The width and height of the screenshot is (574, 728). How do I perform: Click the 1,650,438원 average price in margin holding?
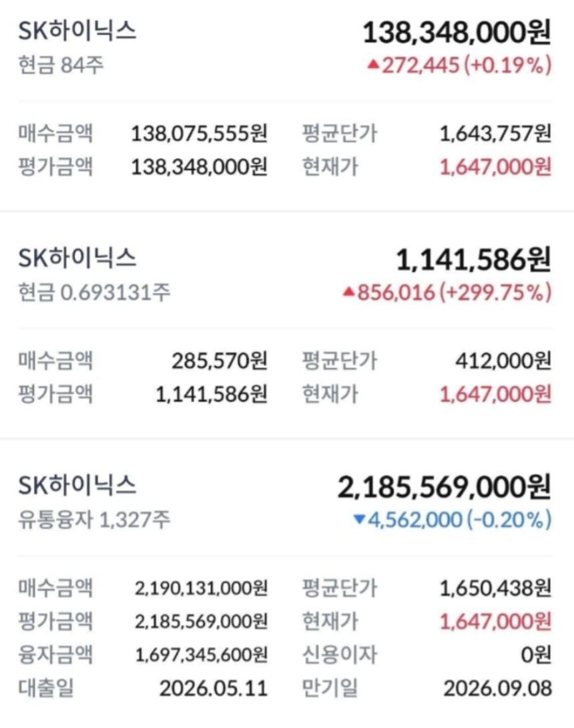click(496, 588)
